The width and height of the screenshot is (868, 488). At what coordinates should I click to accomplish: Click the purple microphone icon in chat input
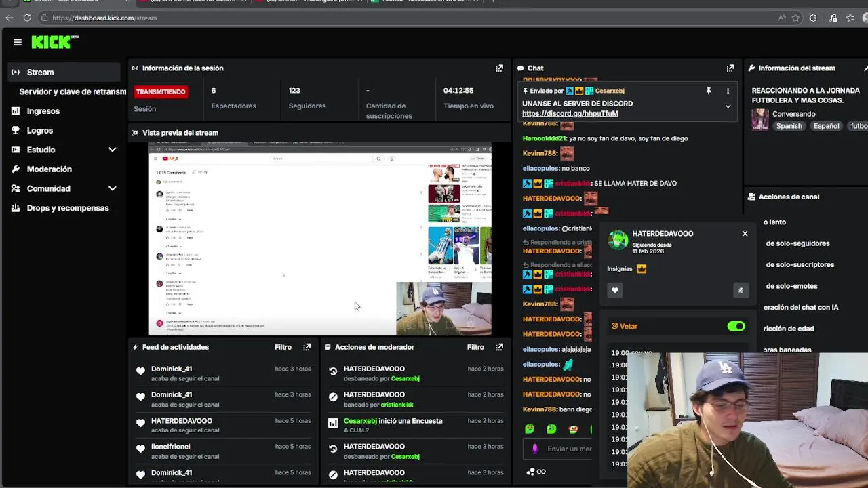(535, 449)
